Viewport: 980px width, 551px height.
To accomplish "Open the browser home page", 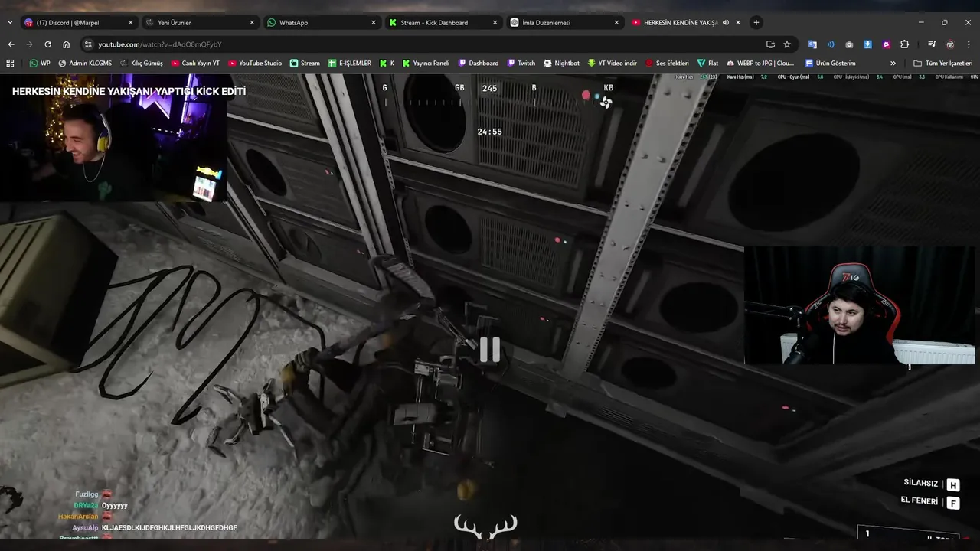I will pos(66,44).
